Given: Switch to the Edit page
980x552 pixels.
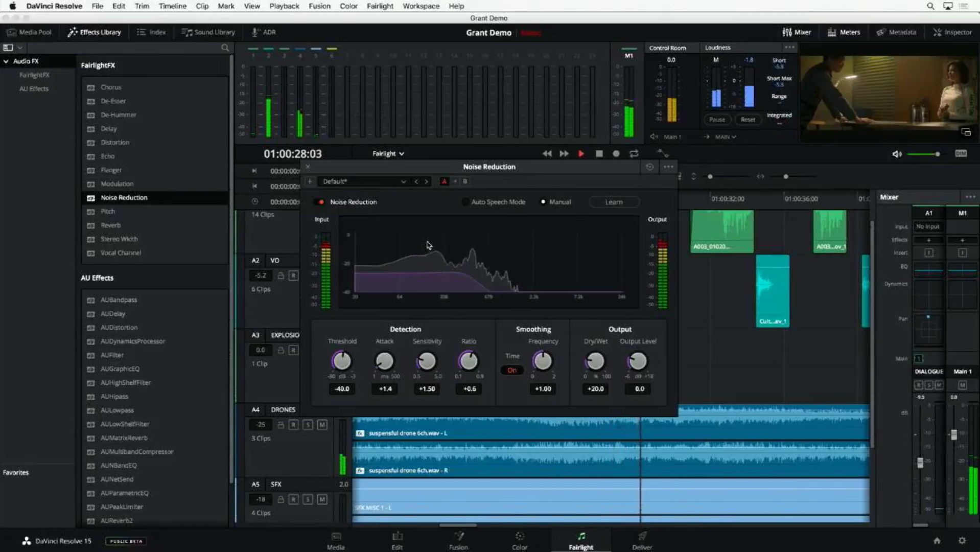Looking at the screenshot, I should click(x=397, y=540).
